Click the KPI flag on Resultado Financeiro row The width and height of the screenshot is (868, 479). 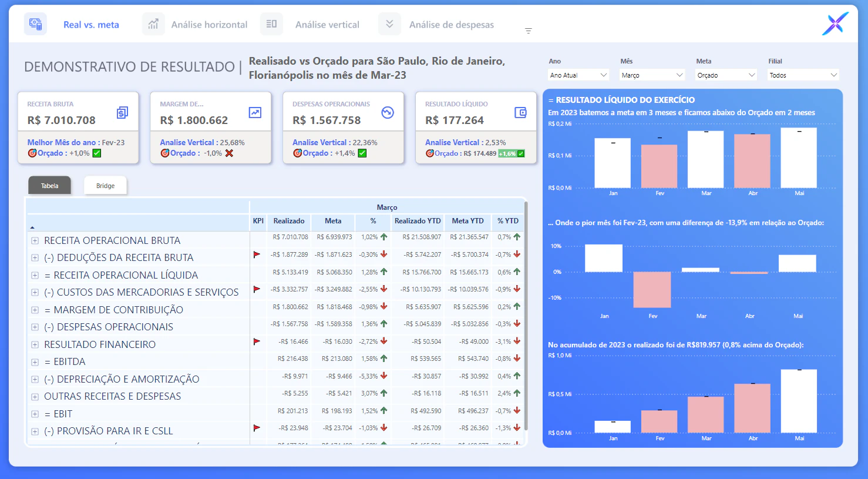click(257, 341)
